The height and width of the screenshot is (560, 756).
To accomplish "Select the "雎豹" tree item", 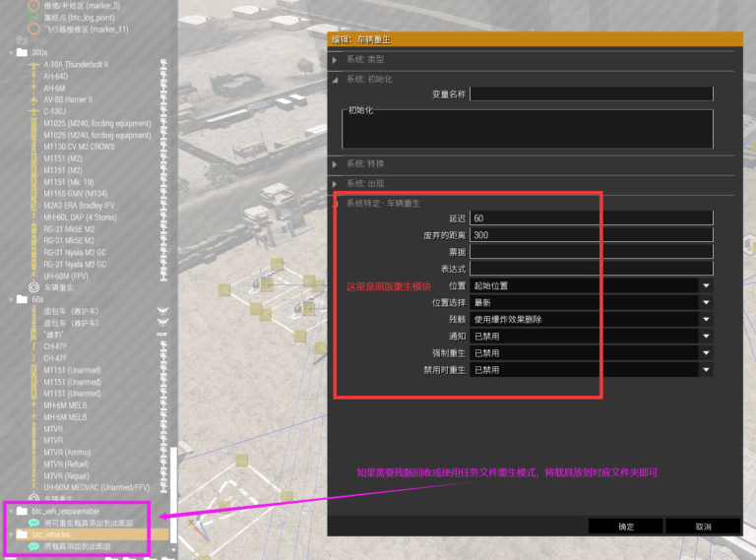I will [x=53, y=335].
